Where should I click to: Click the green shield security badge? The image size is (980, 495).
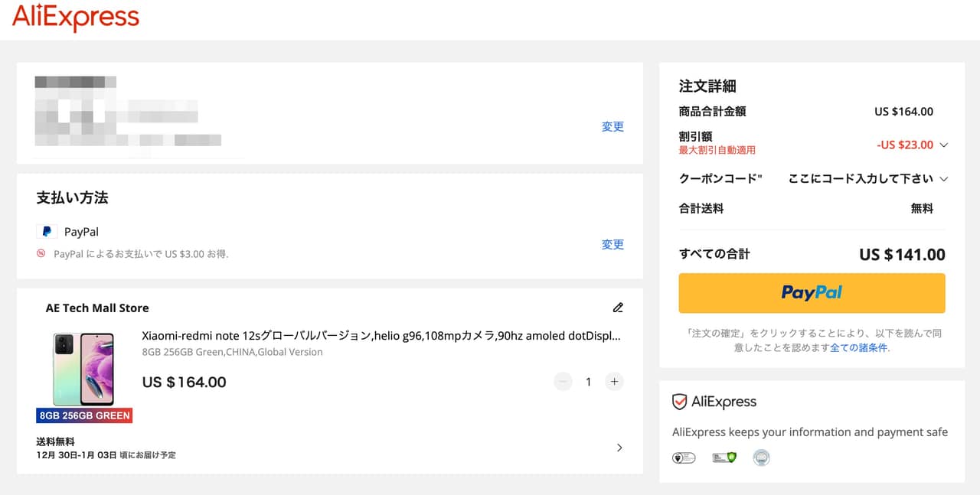[x=724, y=458]
